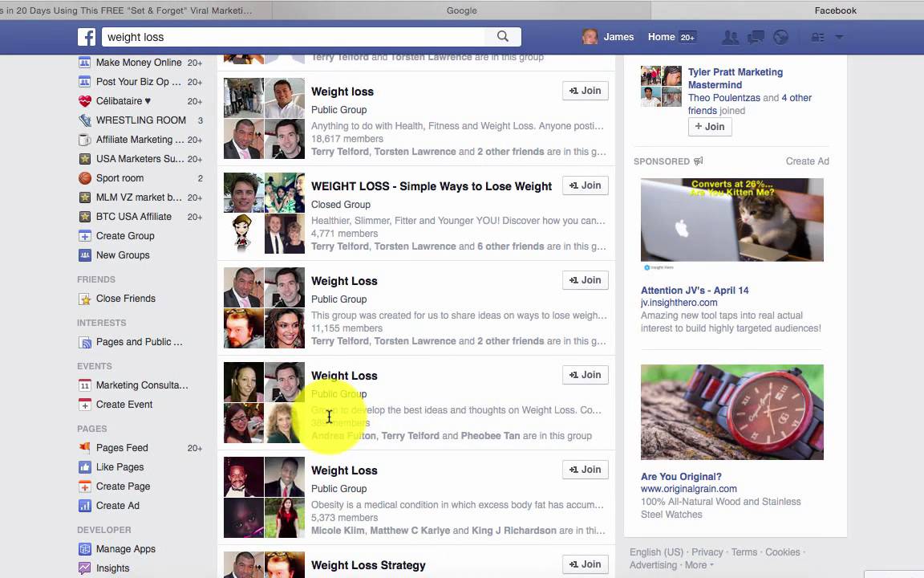Click the Close Friends star icon
The height and width of the screenshot is (578, 924).
click(85, 299)
